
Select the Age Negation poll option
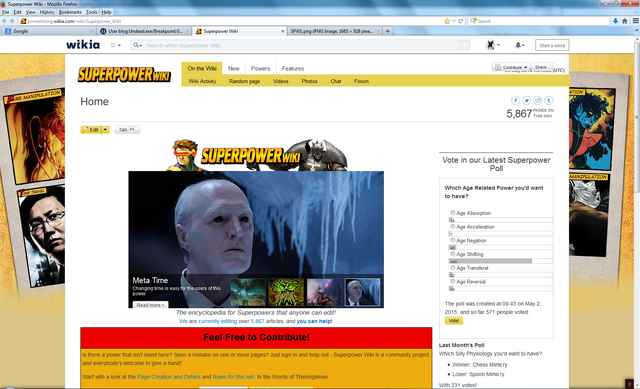pyautogui.click(x=453, y=240)
